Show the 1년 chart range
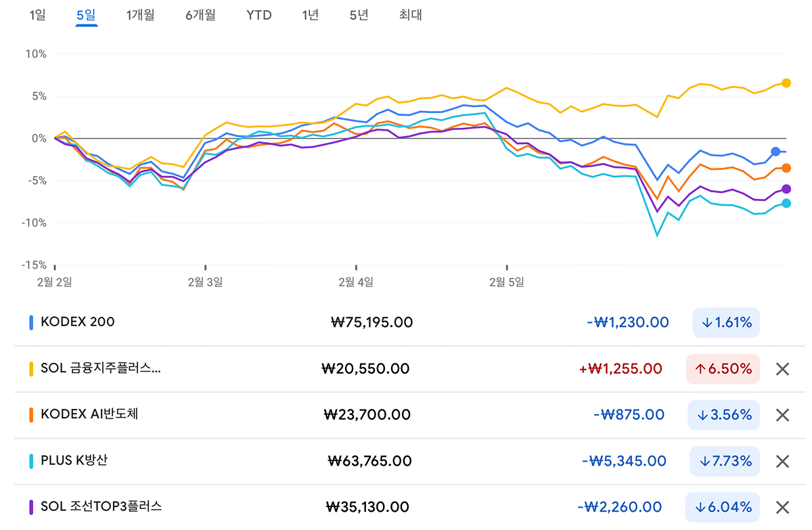The image size is (812, 530). (311, 15)
